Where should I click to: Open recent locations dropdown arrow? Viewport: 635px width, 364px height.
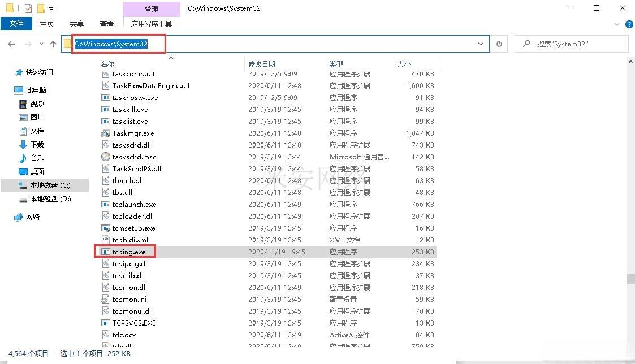point(41,44)
